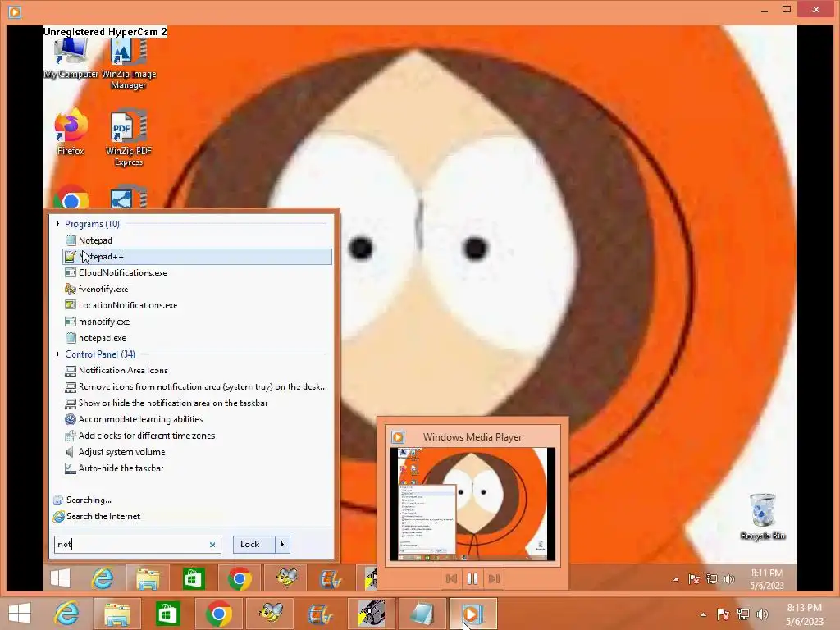Open the bee icon app on bottom taskbar
Viewport: 840px width, 630px height.
click(x=269, y=614)
